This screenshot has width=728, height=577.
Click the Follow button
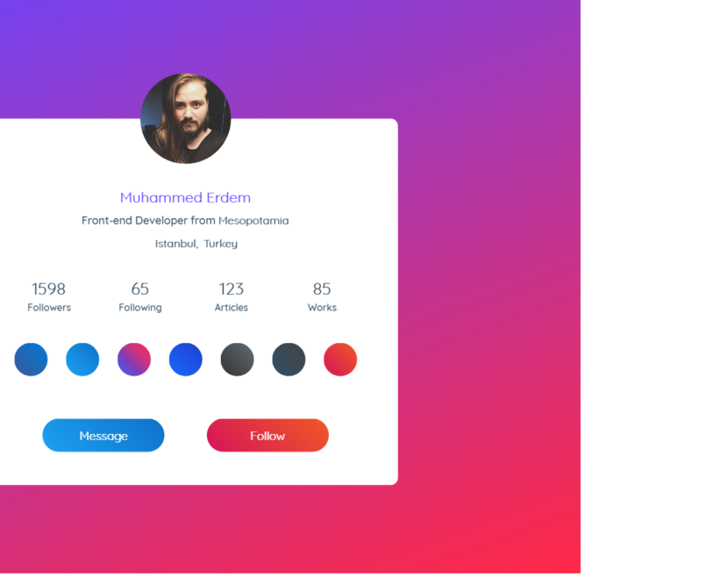point(268,436)
